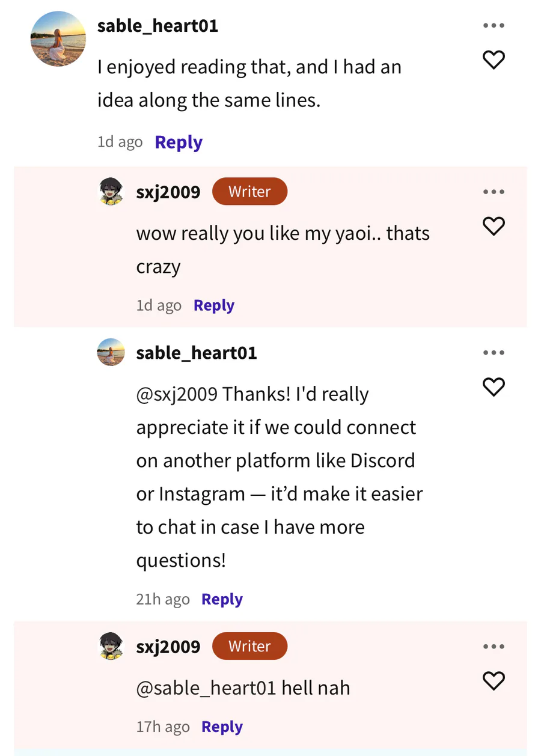Tap sxj2009's avatar on the "hell nah" reply
The height and width of the screenshot is (756, 541).
[111, 647]
